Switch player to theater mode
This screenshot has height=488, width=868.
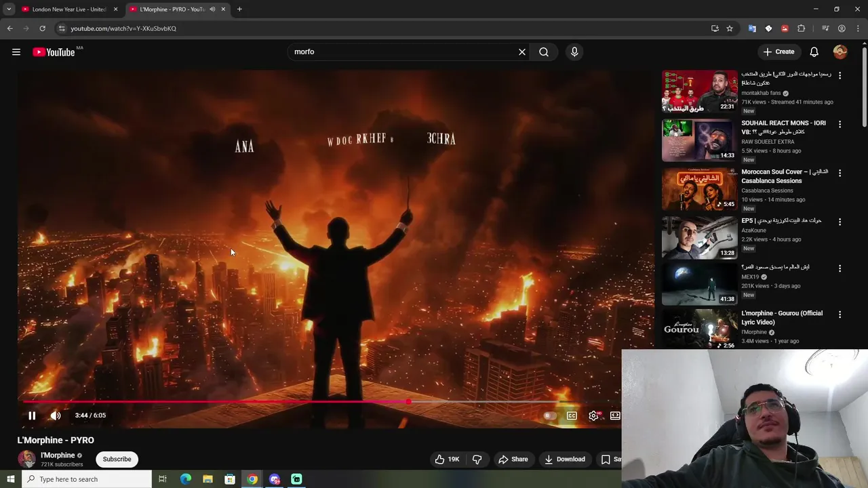click(615, 415)
